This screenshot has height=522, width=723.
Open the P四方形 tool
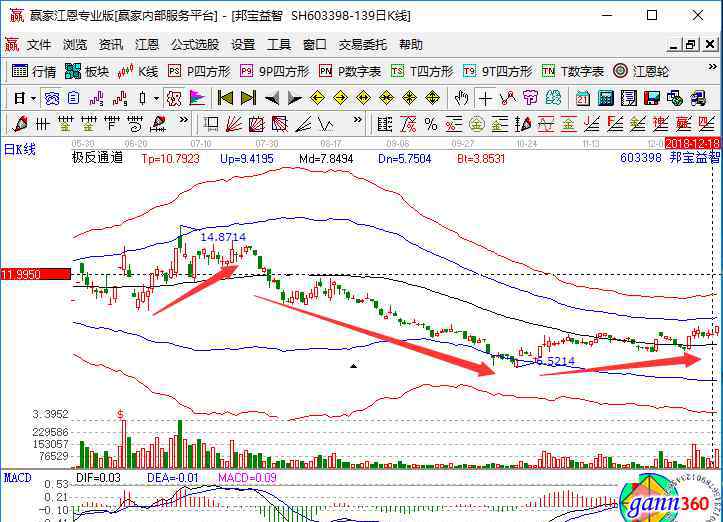pos(199,71)
